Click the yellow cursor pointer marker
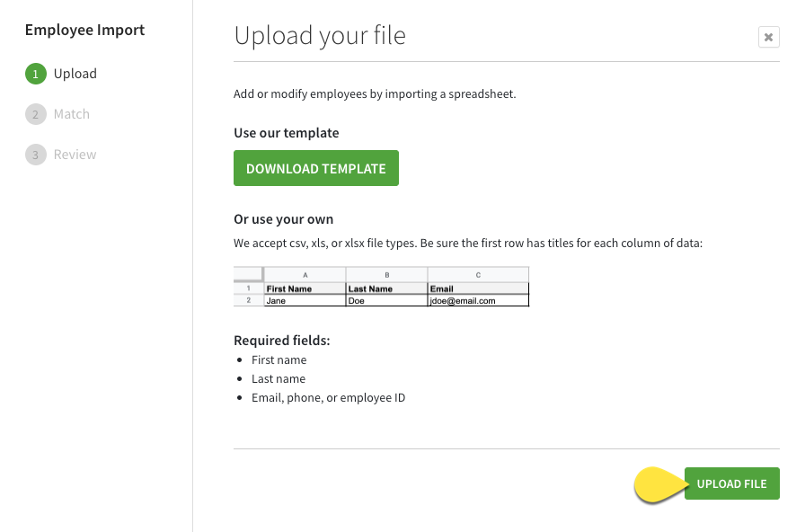Image resolution: width=805 pixels, height=532 pixels. pyautogui.click(x=658, y=485)
